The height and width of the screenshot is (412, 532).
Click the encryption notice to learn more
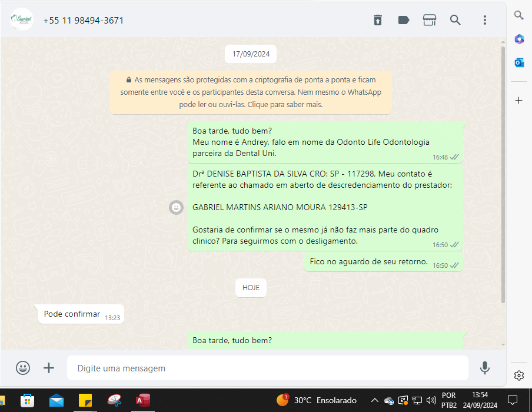tap(251, 92)
